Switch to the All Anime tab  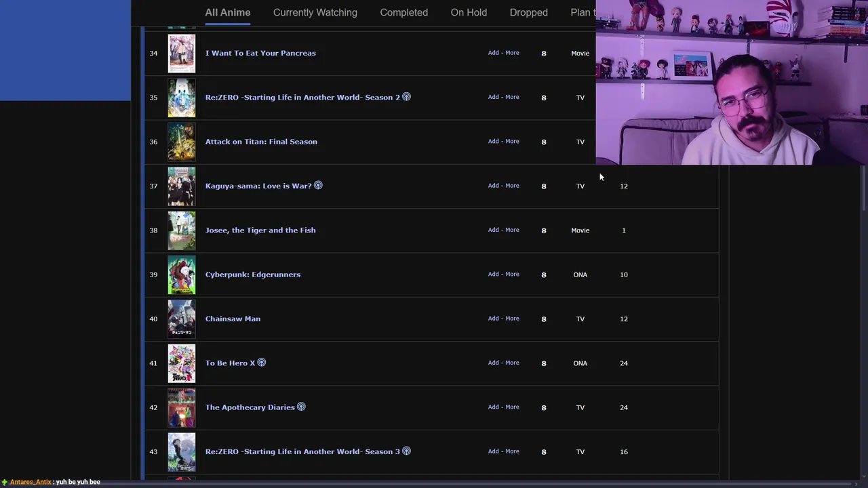(228, 12)
